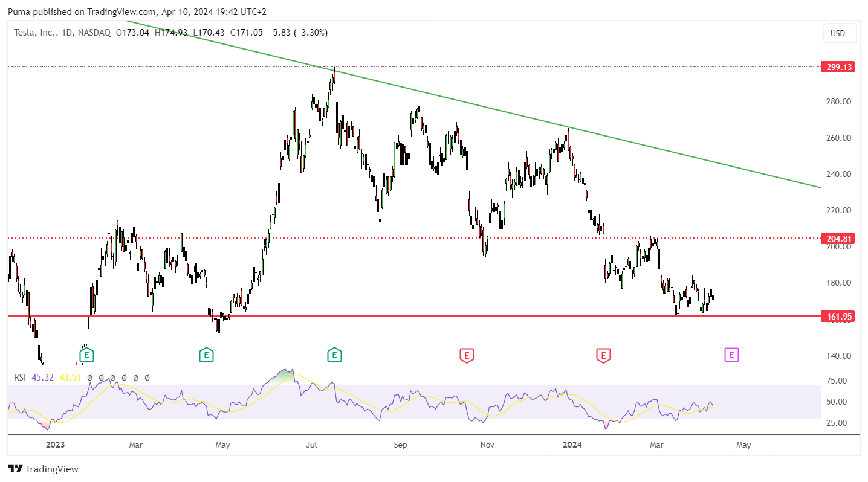Screen dimensions: 868x482
Task: Click the low value L170.43
Action: click(208, 33)
